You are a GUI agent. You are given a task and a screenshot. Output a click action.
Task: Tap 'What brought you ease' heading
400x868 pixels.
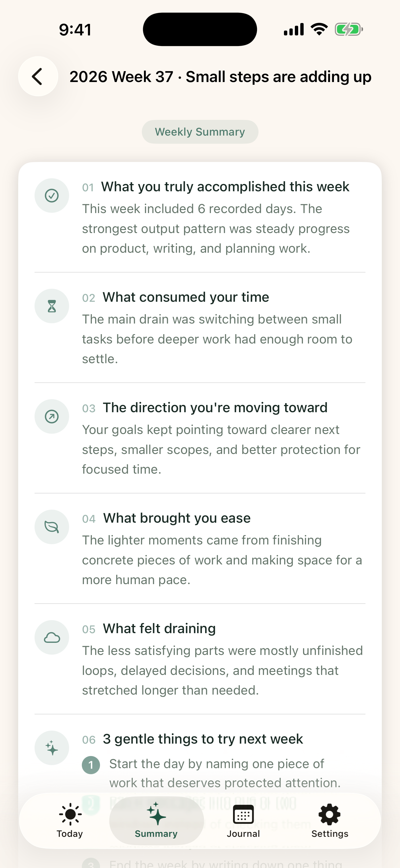point(177,518)
